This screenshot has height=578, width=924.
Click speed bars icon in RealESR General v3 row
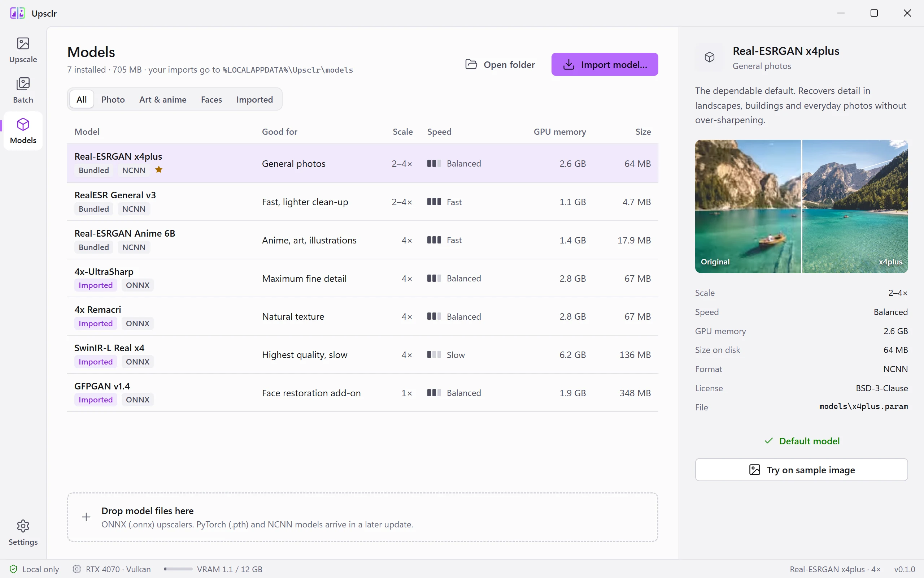434,202
